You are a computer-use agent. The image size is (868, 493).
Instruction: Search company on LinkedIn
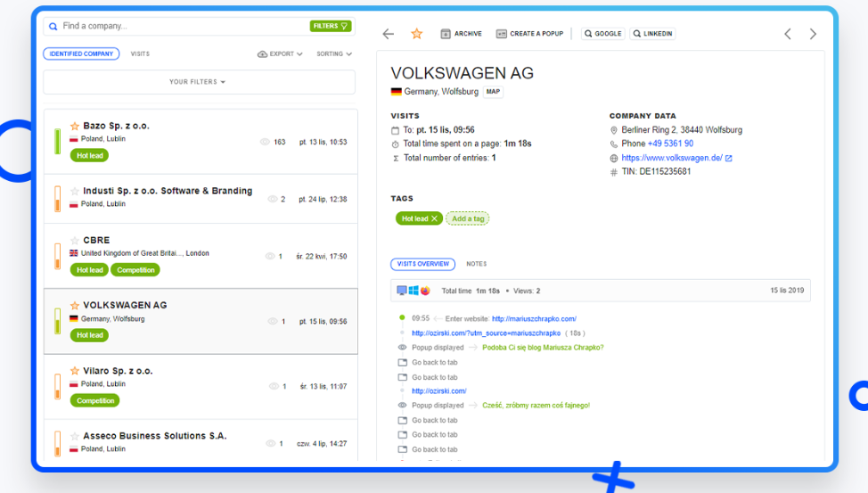(x=652, y=34)
